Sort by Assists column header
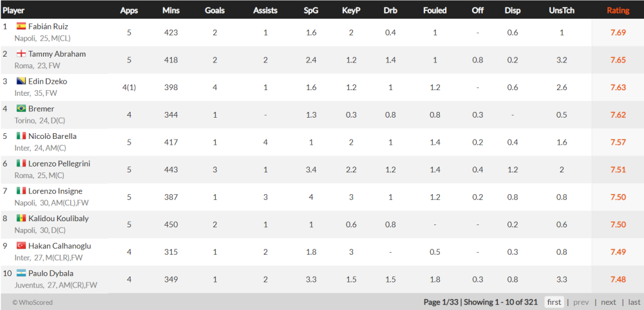644x310 pixels. point(265,11)
